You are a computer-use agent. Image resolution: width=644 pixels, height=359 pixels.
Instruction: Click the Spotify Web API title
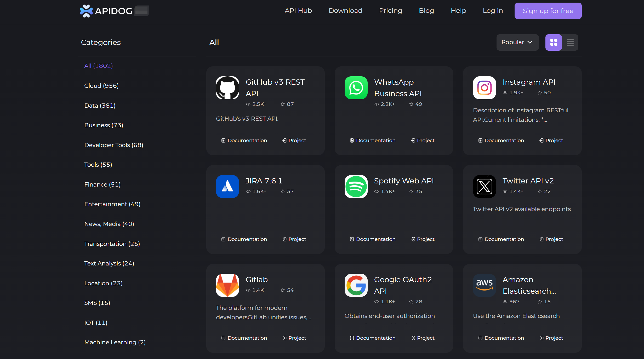coord(404,181)
